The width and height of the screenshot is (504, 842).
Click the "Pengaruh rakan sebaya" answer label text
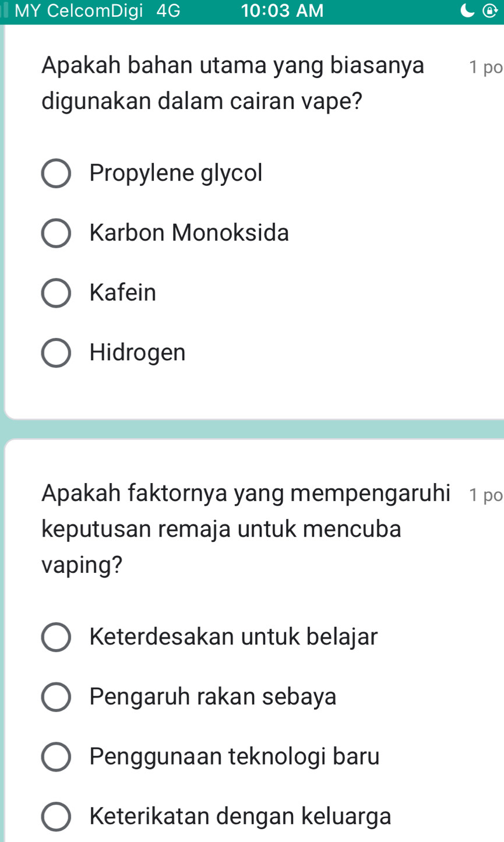point(213,696)
